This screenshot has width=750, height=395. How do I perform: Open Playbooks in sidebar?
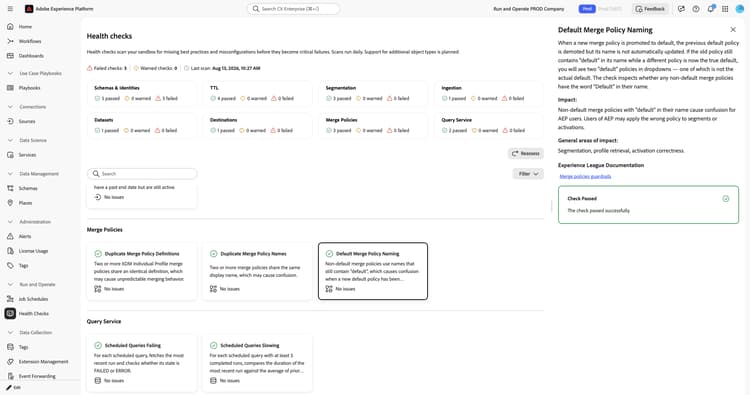29,88
